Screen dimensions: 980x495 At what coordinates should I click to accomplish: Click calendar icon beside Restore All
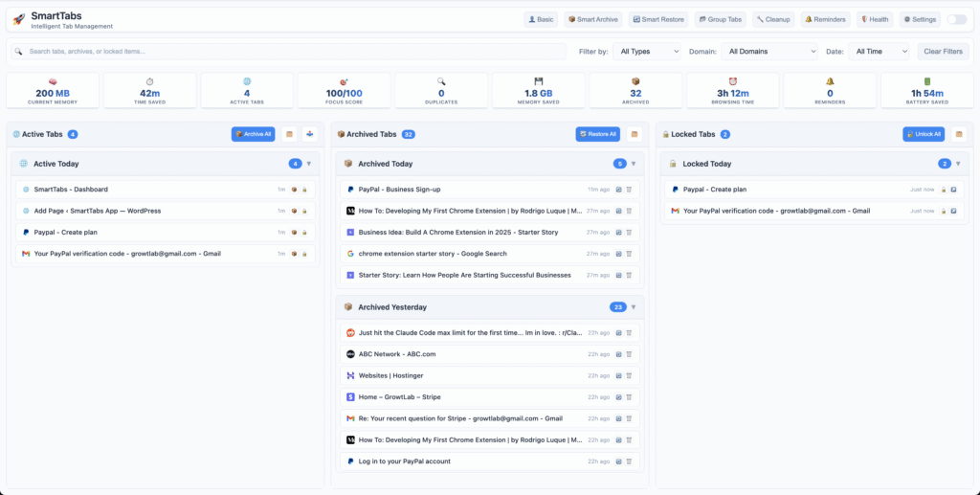(635, 134)
